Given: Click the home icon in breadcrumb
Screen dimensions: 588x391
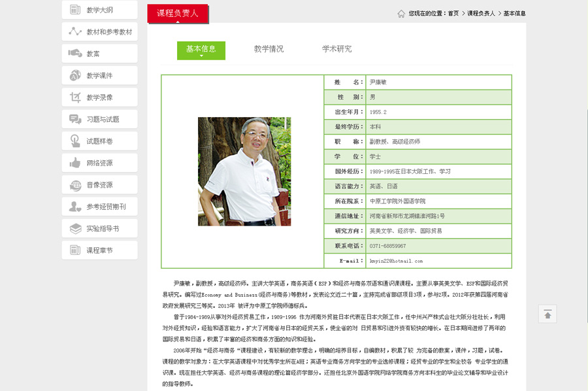Looking at the screenshot, I should 401,14.
